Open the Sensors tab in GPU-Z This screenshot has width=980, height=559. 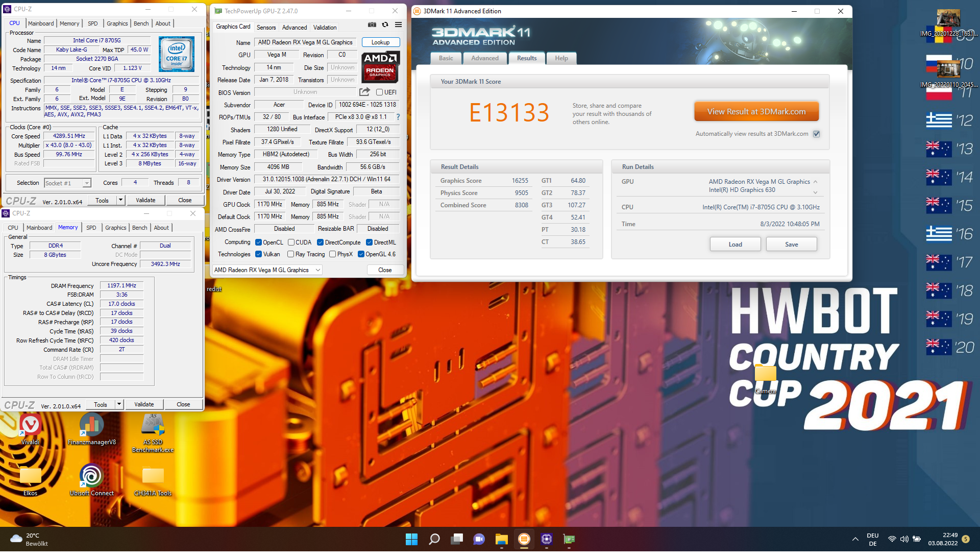click(266, 28)
